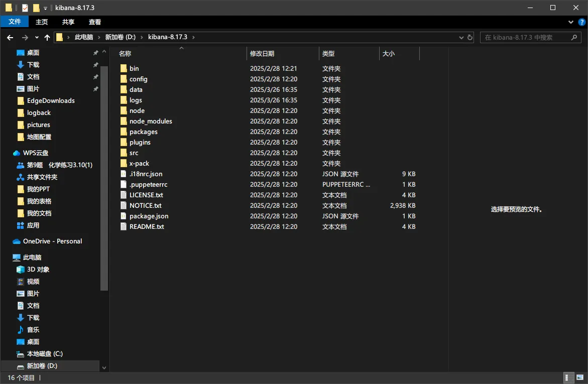Click the navigation pane scrollbar thumb

pos(104,178)
